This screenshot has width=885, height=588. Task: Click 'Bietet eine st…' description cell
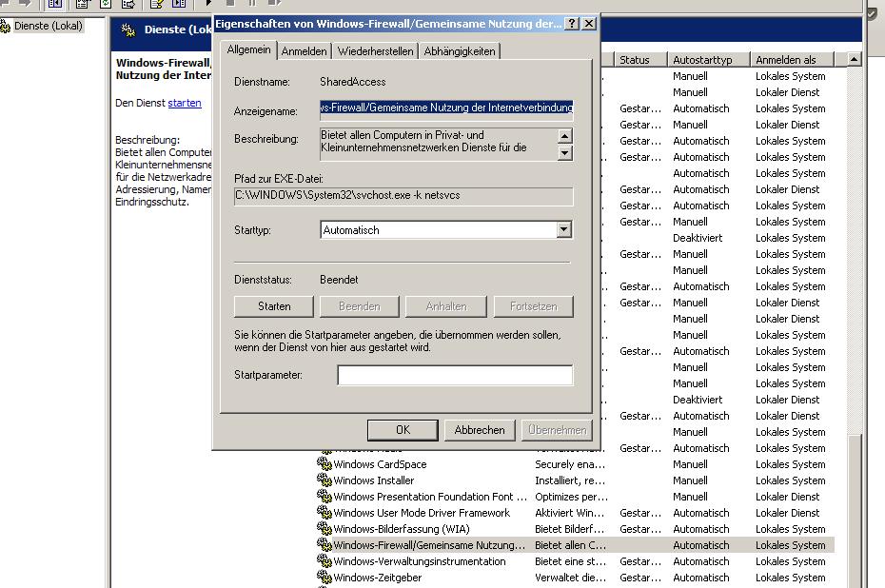pos(569,561)
